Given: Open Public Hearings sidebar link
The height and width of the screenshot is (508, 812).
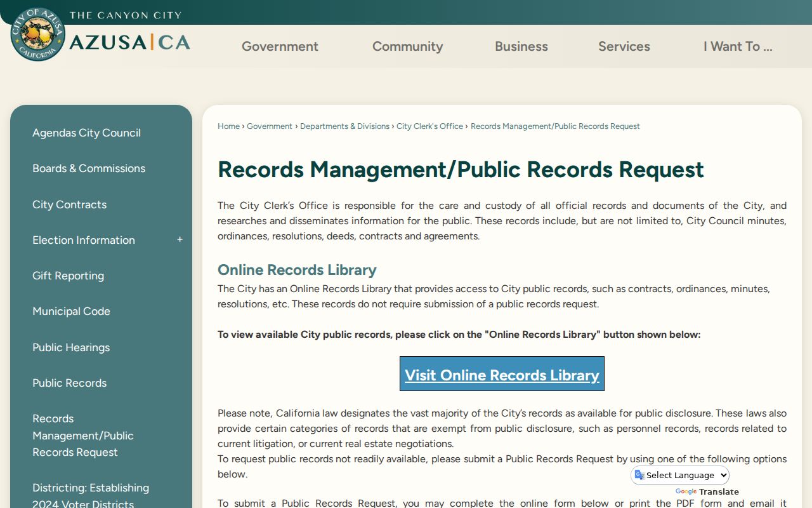Looking at the screenshot, I should coord(71,347).
